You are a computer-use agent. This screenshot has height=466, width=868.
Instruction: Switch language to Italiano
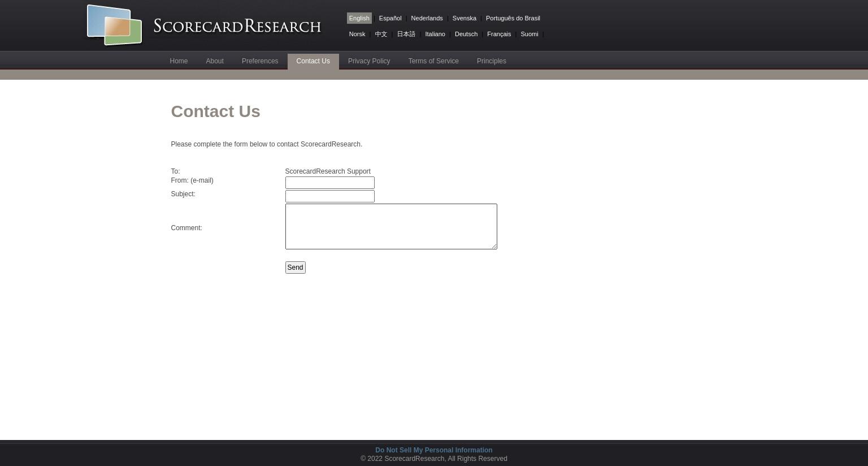pos(435,34)
